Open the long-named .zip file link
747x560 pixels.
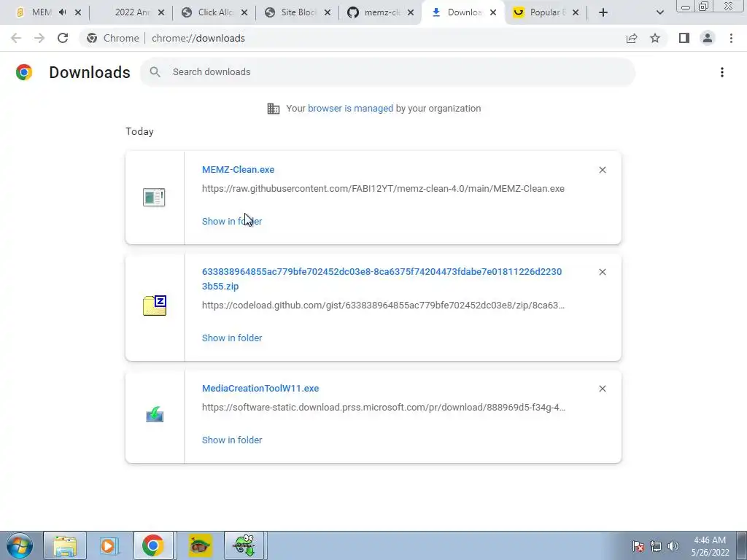(382, 279)
